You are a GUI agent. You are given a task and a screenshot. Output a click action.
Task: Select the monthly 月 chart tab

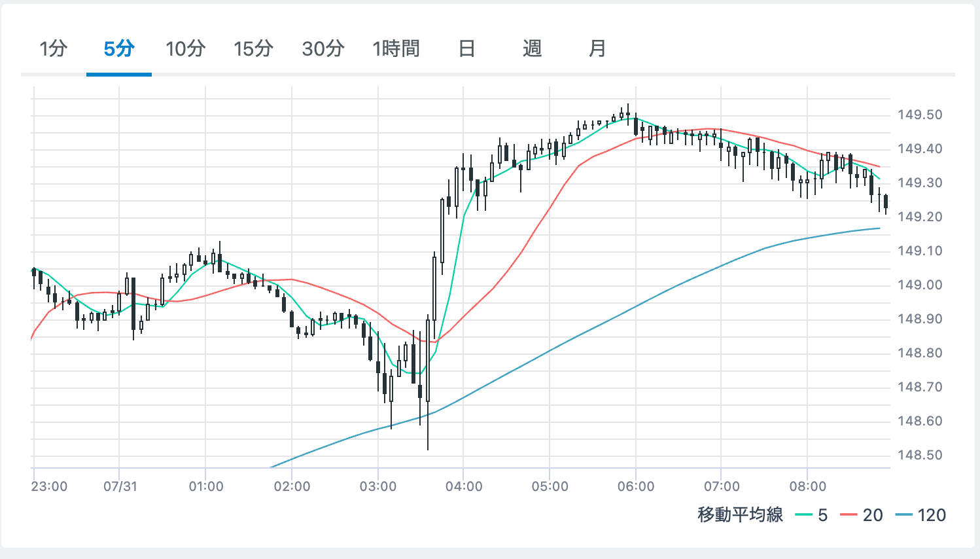click(x=597, y=48)
